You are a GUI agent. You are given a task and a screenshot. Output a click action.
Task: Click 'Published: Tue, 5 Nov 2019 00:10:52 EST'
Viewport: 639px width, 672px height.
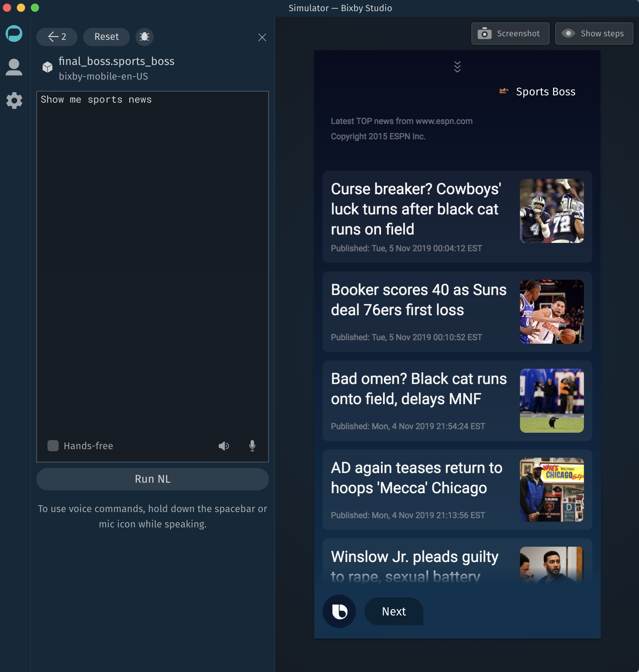pos(406,337)
